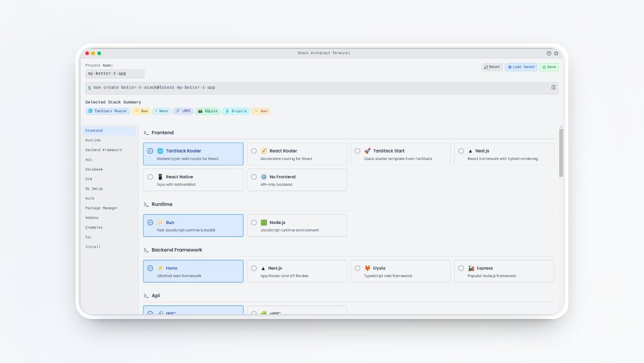Click the backend Next.js triangle icon

coord(263,268)
